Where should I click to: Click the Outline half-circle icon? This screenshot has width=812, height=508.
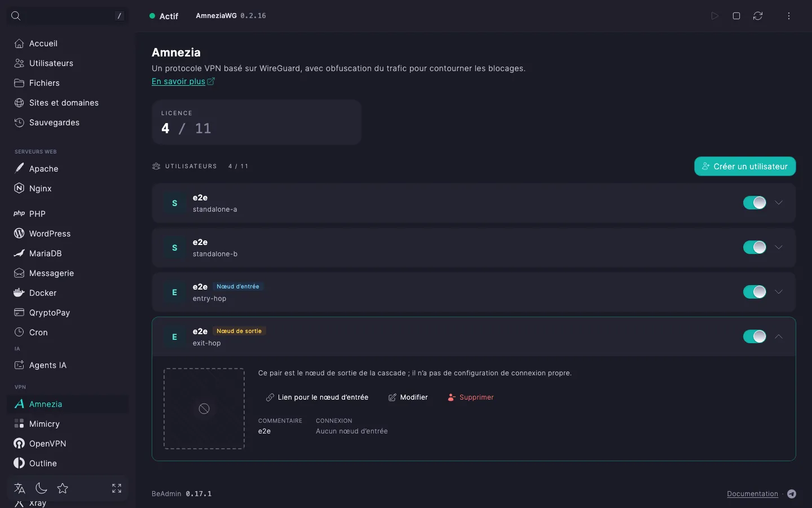(19, 463)
